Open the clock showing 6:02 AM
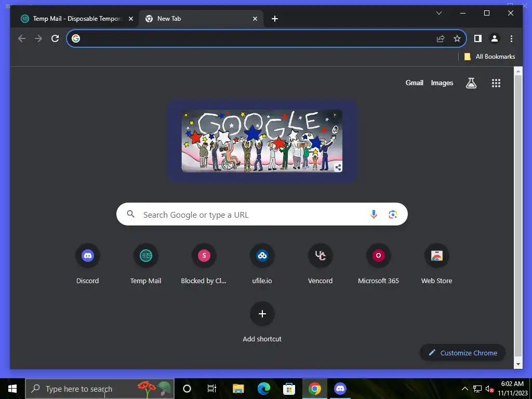This screenshot has height=399, width=532. pos(512,389)
